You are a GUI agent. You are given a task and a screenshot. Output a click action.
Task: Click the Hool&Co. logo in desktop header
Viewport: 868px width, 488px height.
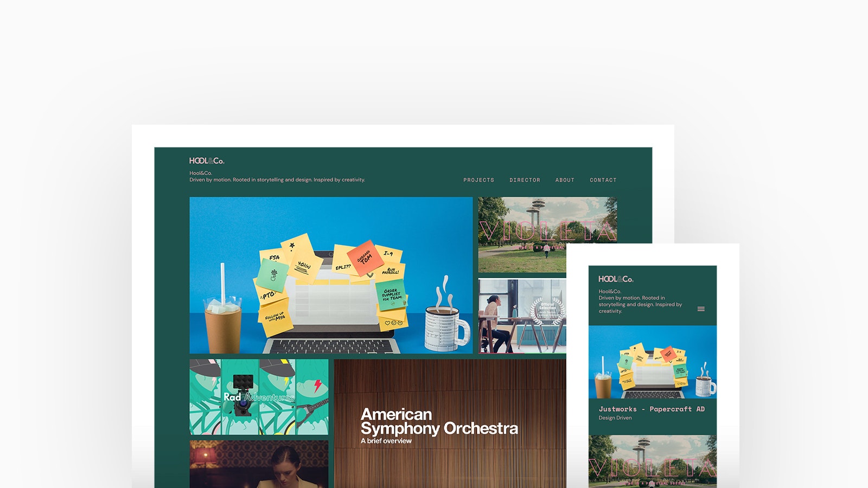click(207, 160)
